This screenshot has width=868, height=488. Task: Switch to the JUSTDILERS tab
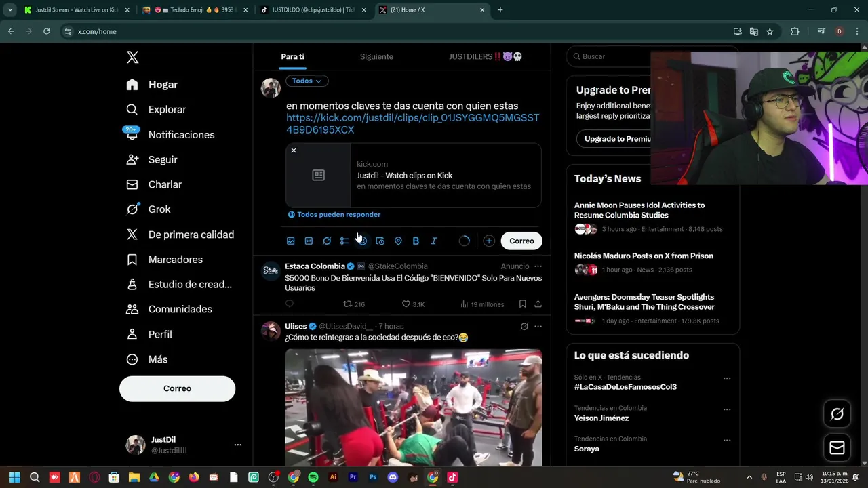(486, 56)
